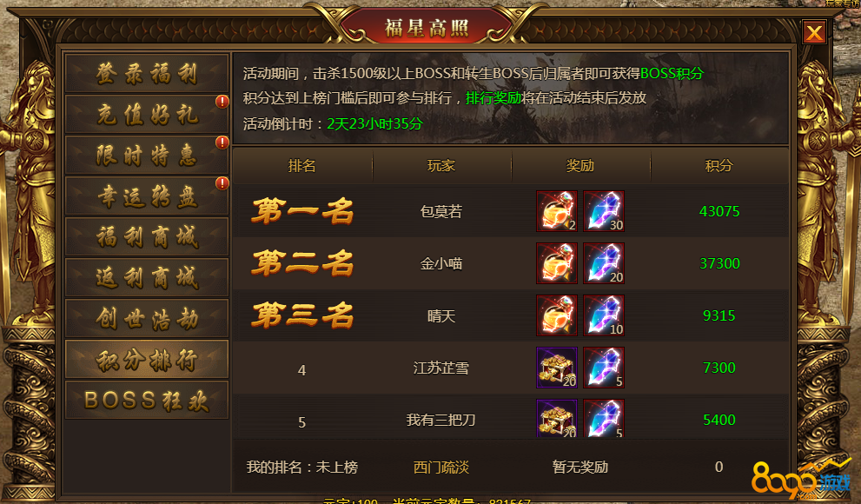The width and height of the screenshot is (861, 504).
Task: Switch to BOSS狂欢 tab
Action: 147,401
